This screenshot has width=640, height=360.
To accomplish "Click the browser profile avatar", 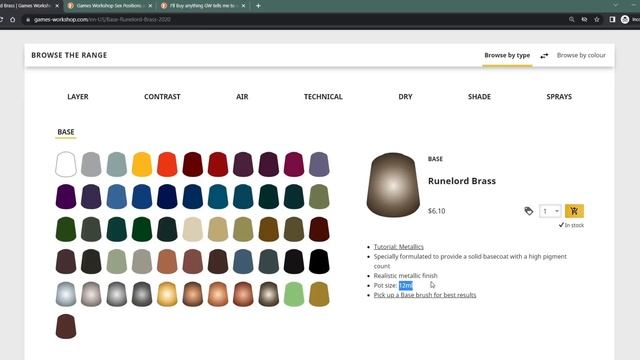I will [x=625, y=19].
